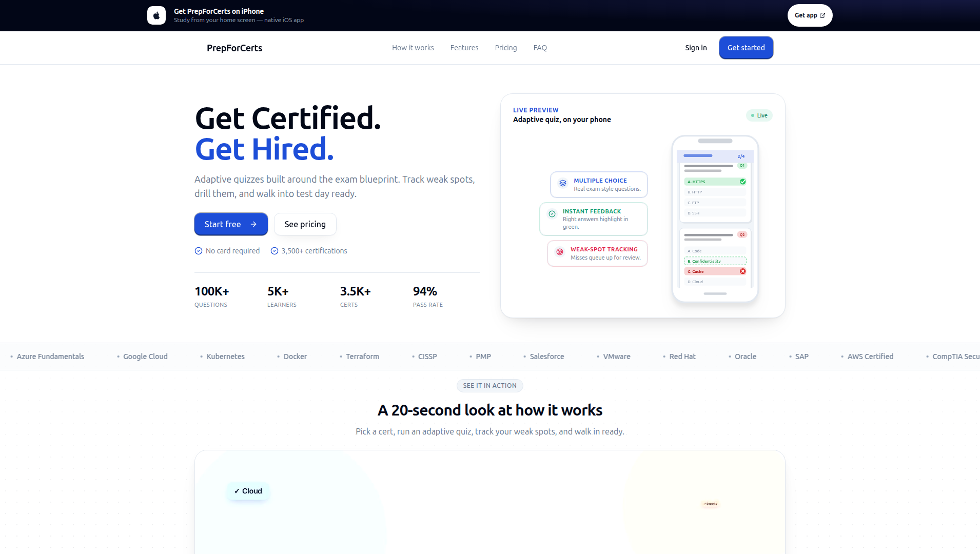
Task: Click PMP in the cert ticker
Action: [x=483, y=357]
